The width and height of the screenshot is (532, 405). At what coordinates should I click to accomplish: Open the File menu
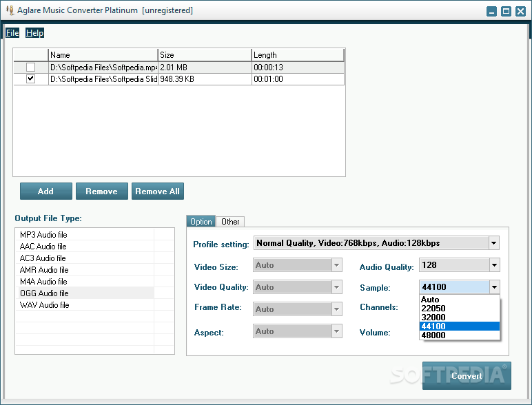coord(12,33)
